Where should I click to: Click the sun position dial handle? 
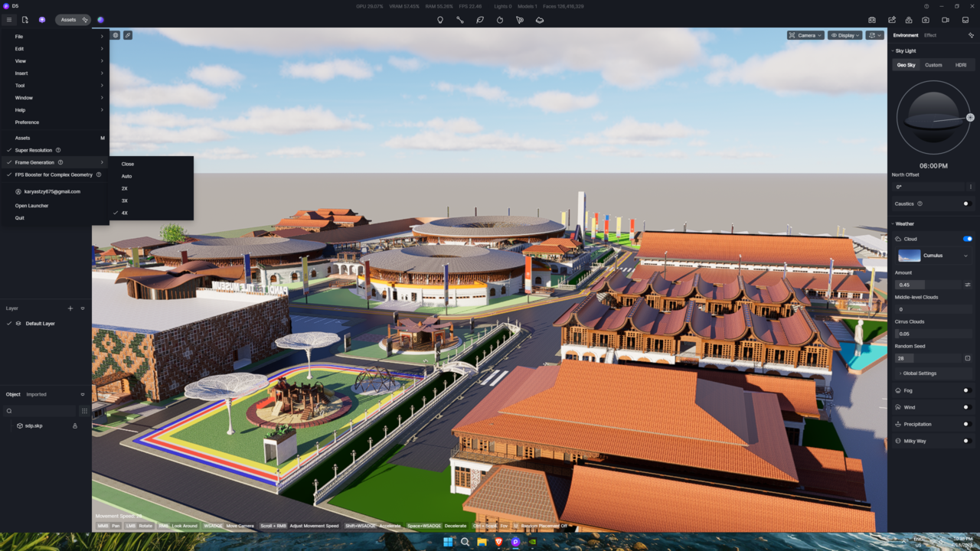point(970,118)
